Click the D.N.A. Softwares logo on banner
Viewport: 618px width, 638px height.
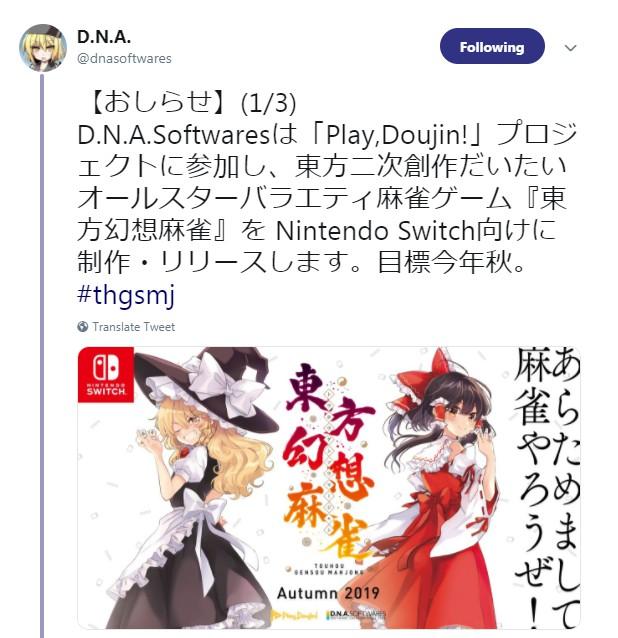pos(356,614)
